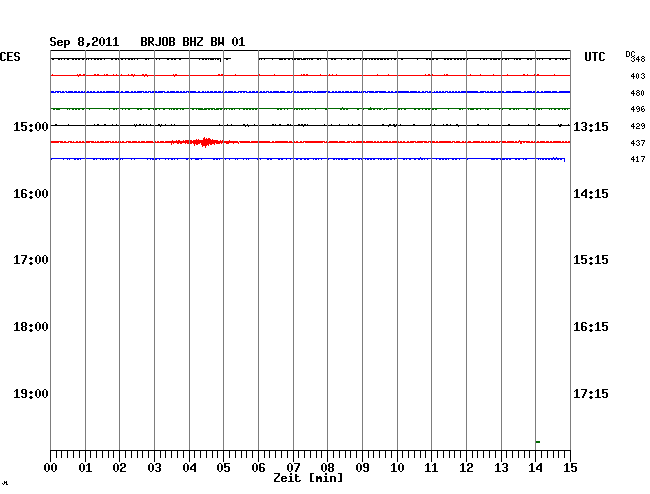Click the DC offset value 429
The width and height of the screenshot is (650, 494).
[638, 126]
